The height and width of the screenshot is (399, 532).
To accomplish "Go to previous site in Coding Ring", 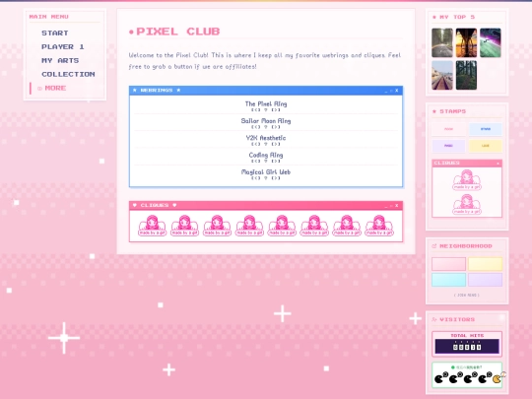I will tap(256, 161).
